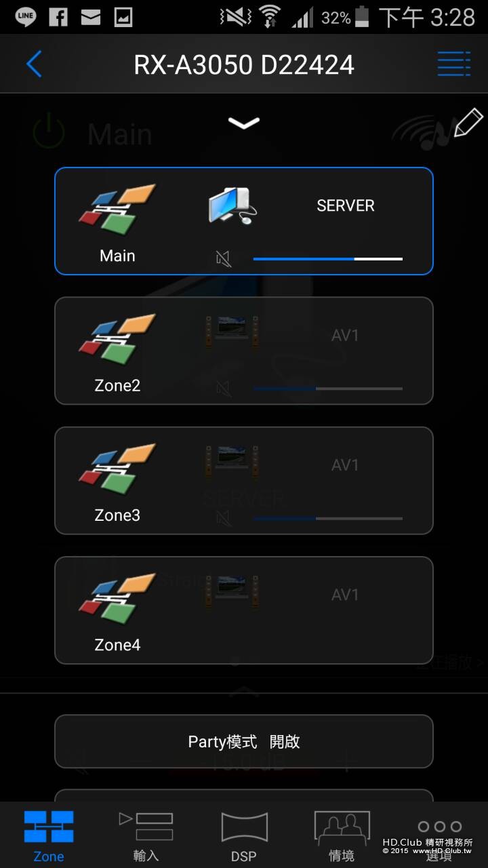The height and width of the screenshot is (868, 488).
Task: Toggle mute on Zone2
Action: [224, 389]
